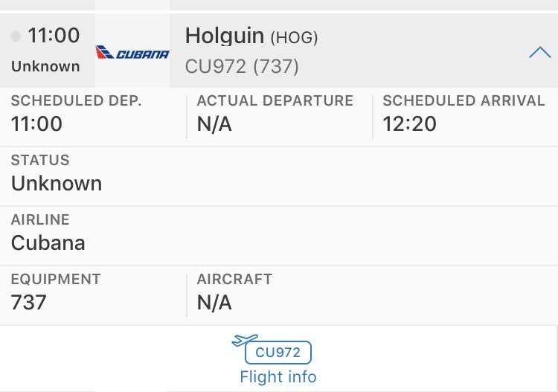Collapse the flight details chevron
The image size is (558, 392).
[x=539, y=52]
